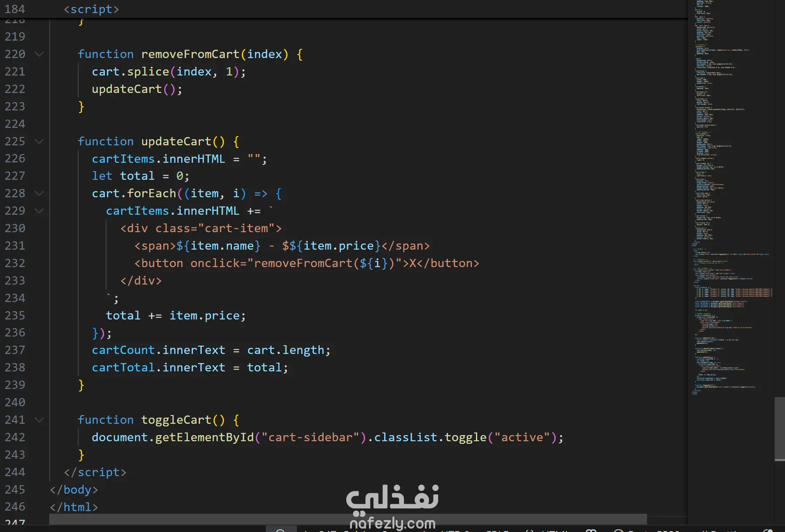Click 'cartItems.innerHTML = "";' on line 226
Screen dimensions: 785x532
[179, 159]
